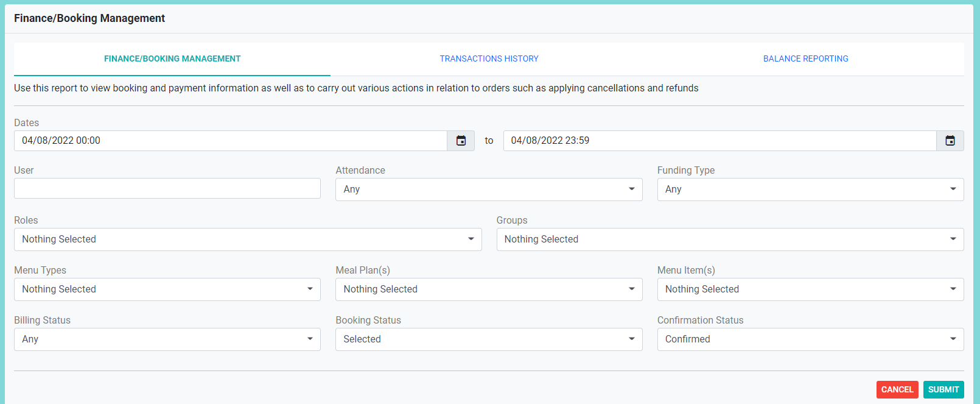Click the end date input field
This screenshot has width=980, height=404.
(x=719, y=141)
